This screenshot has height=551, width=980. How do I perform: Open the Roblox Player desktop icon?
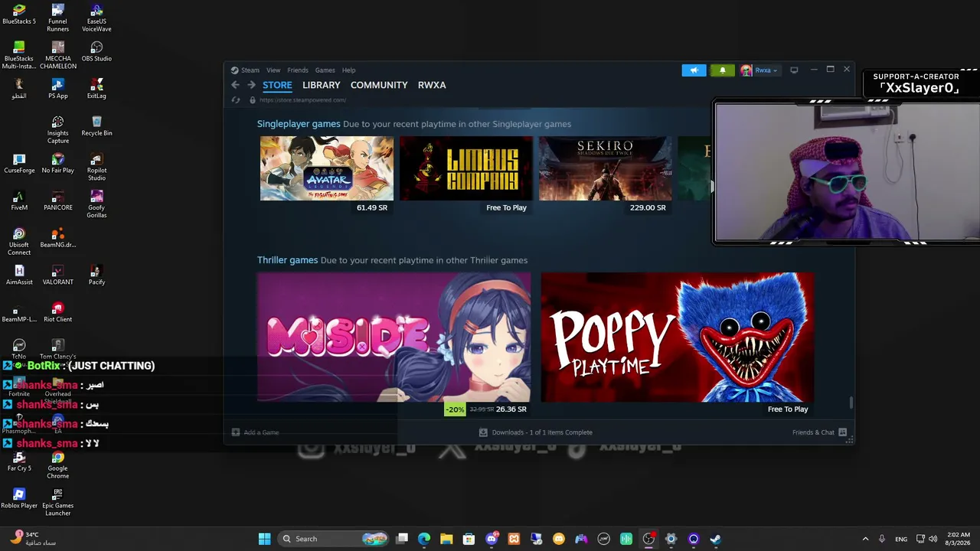(x=19, y=499)
